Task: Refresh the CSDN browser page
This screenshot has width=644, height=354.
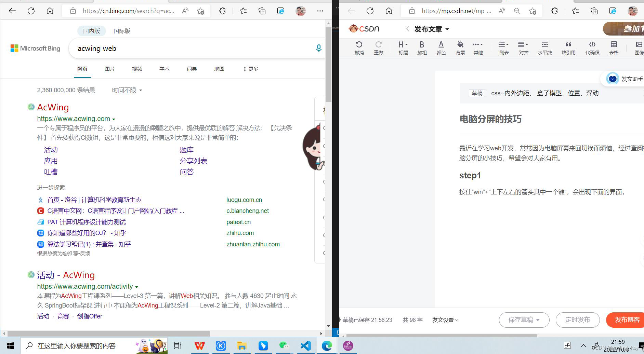Action: point(370,11)
